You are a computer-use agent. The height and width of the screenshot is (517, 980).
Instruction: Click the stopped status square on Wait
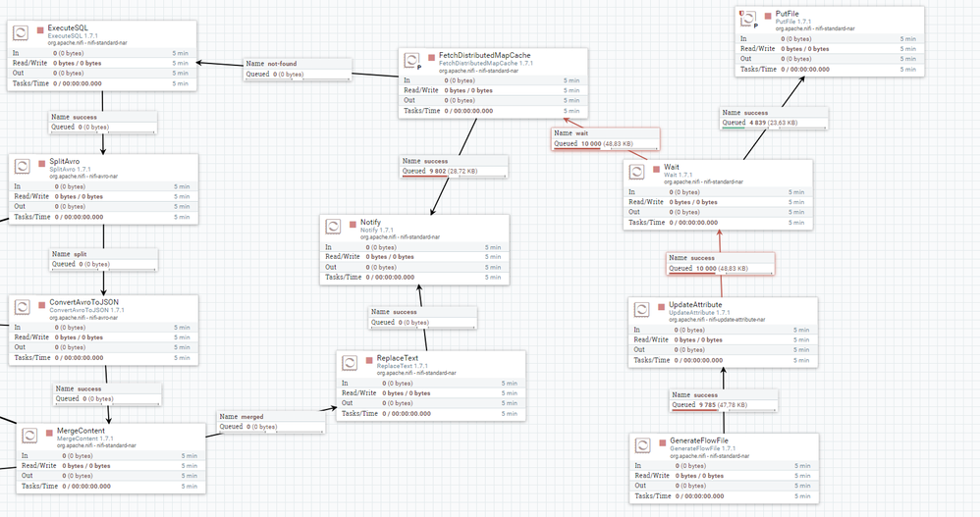[x=657, y=169]
